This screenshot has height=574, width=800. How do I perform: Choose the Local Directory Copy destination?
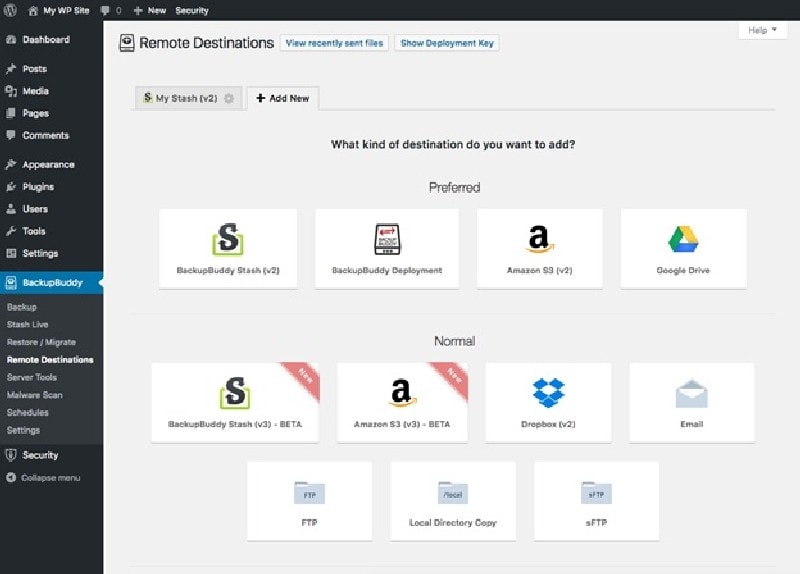coord(453,501)
